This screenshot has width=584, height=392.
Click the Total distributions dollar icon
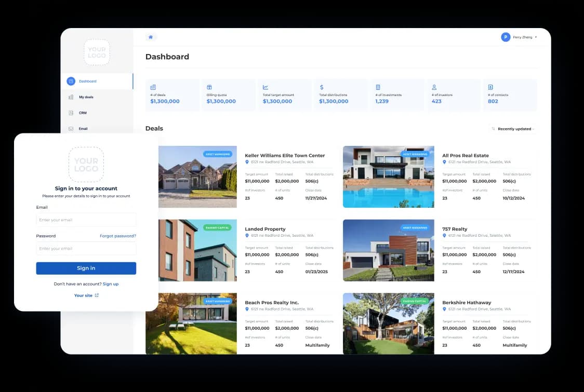click(x=322, y=87)
